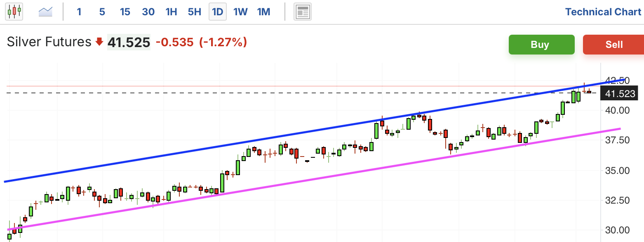Select the 1W weekly interval
Screen dimensions: 644x242
(240, 12)
